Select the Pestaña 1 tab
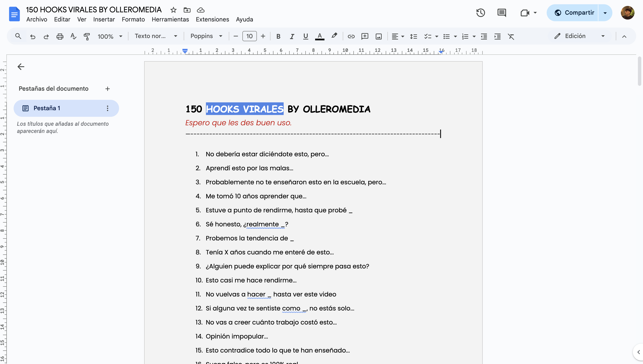The height and width of the screenshot is (364, 643). tap(47, 108)
